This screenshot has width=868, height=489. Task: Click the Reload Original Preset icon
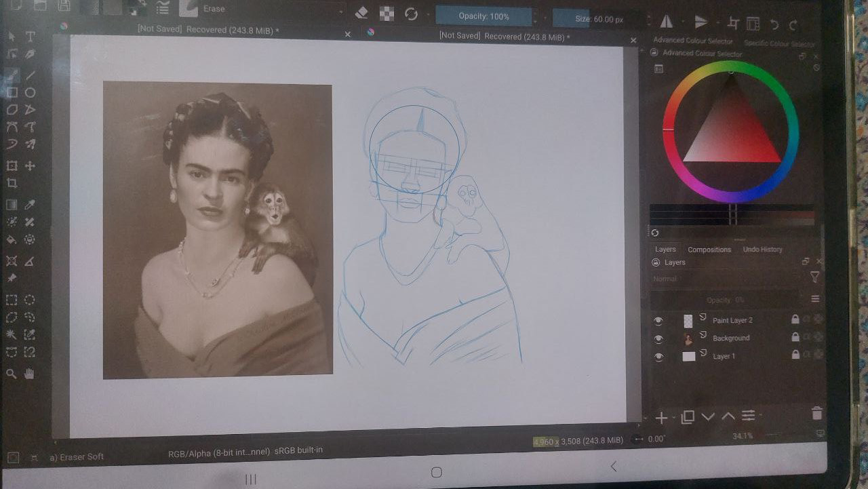[x=410, y=13]
